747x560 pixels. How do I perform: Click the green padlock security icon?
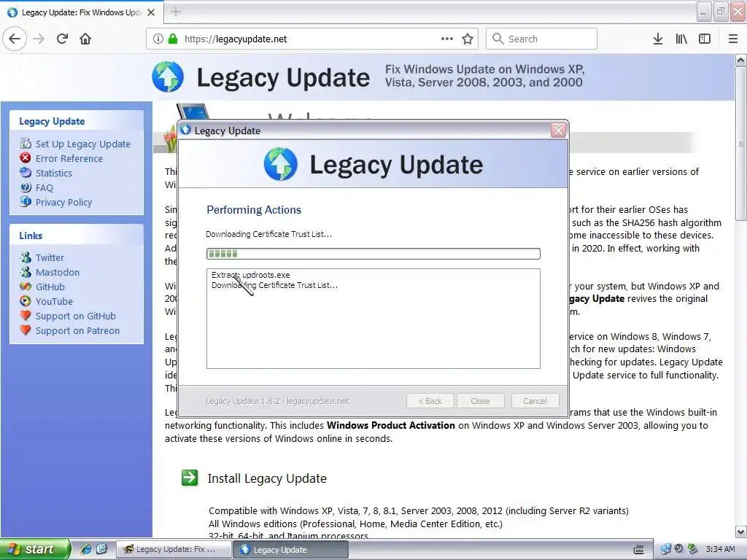pos(173,39)
